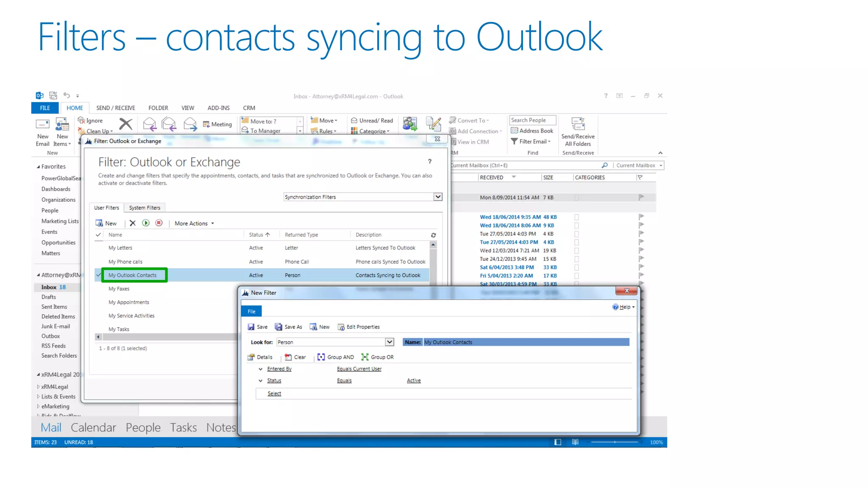Click the Save As icon in New Filter
Viewport: 868px width, 488px height.
pyautogui.click(x=278, y=327)
